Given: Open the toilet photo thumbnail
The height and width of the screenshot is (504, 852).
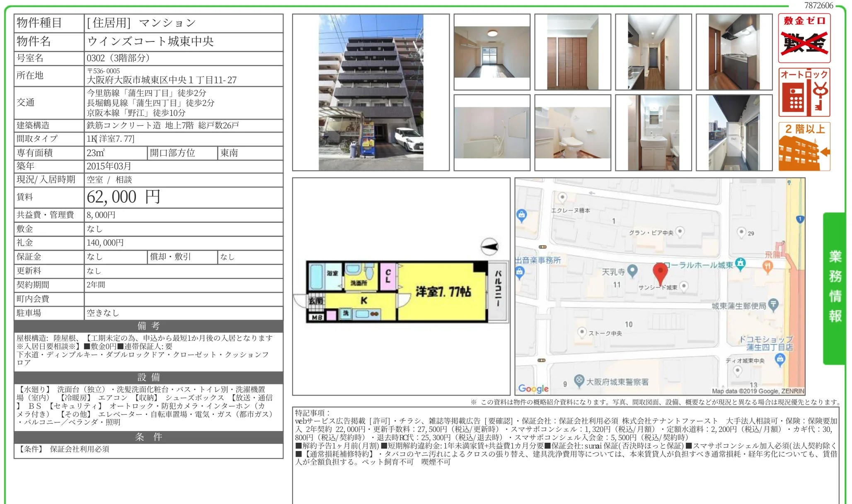Looking at the screenshot, I should pyautogui.click(x=573, y=133).
